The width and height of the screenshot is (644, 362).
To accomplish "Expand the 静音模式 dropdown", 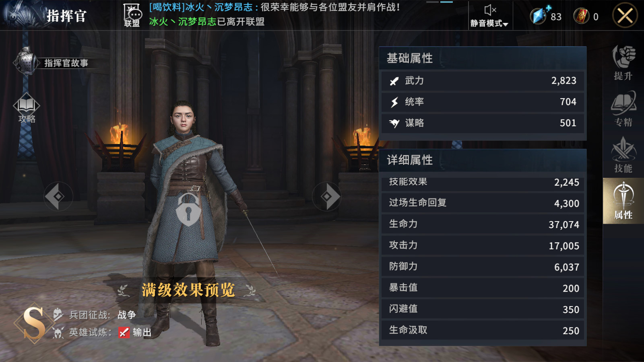I will point(489,23).
